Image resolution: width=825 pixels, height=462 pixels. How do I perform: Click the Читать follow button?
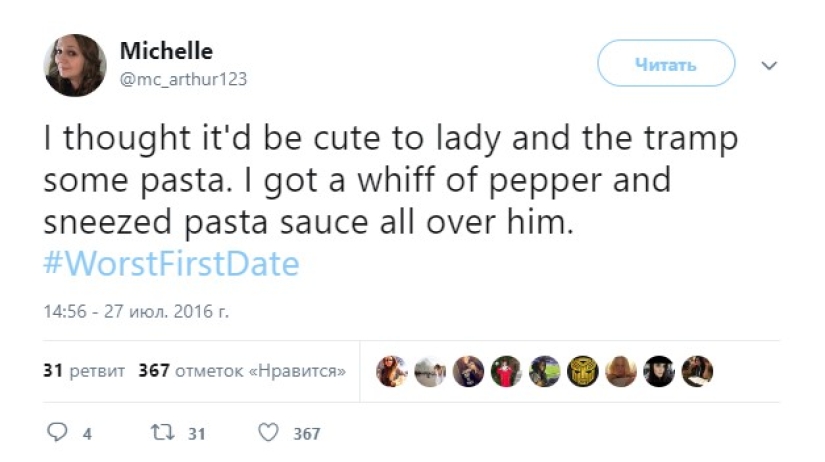(665, 64)
